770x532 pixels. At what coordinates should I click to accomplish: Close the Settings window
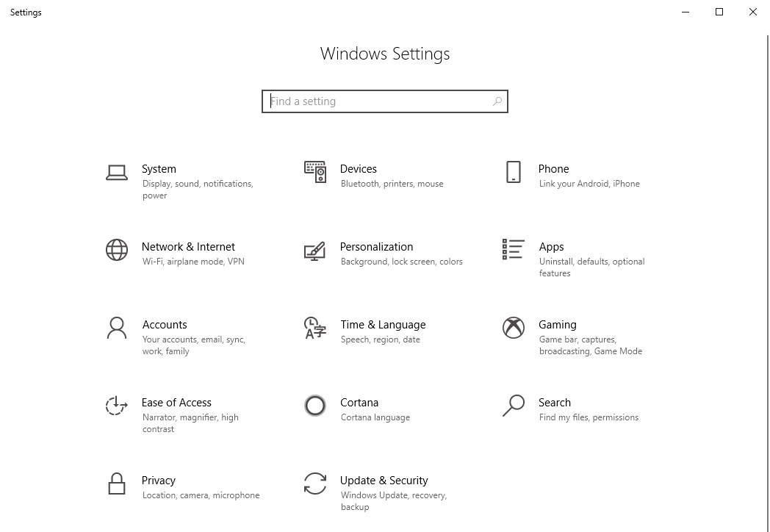click(x=753, y=12)
